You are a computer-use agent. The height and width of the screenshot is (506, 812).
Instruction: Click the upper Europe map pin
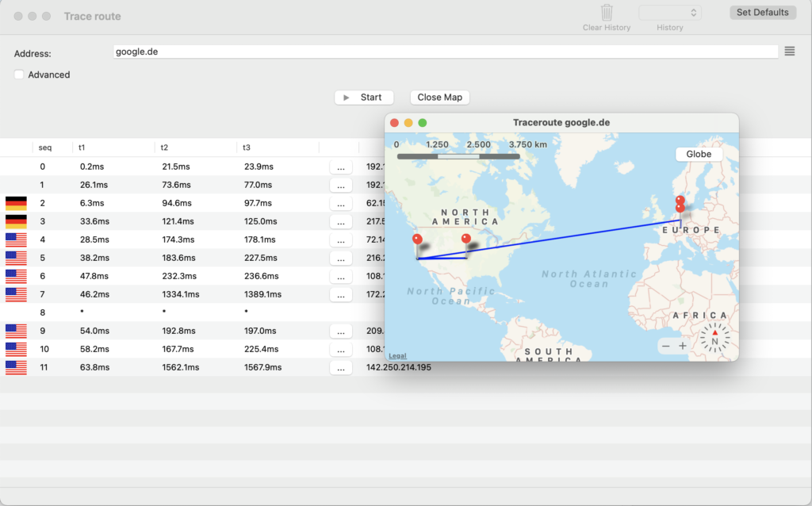pos(680,200)
